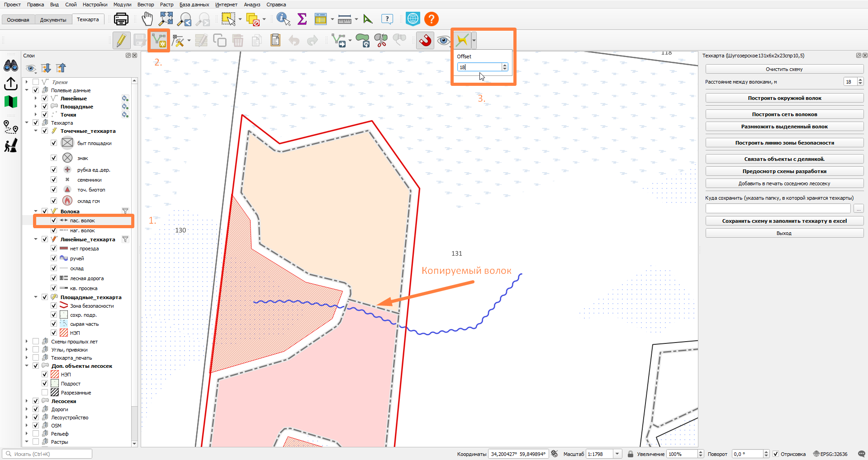Click the Print layout printer icon
The image size is (868, 460).
click(x=121, y=19)
